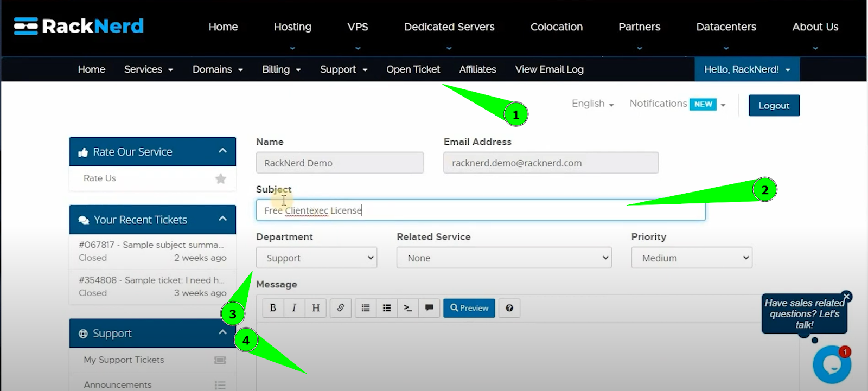The image size is (868, 391).
Task: Click the Italic formatting icon
Action: pos(294,308)
